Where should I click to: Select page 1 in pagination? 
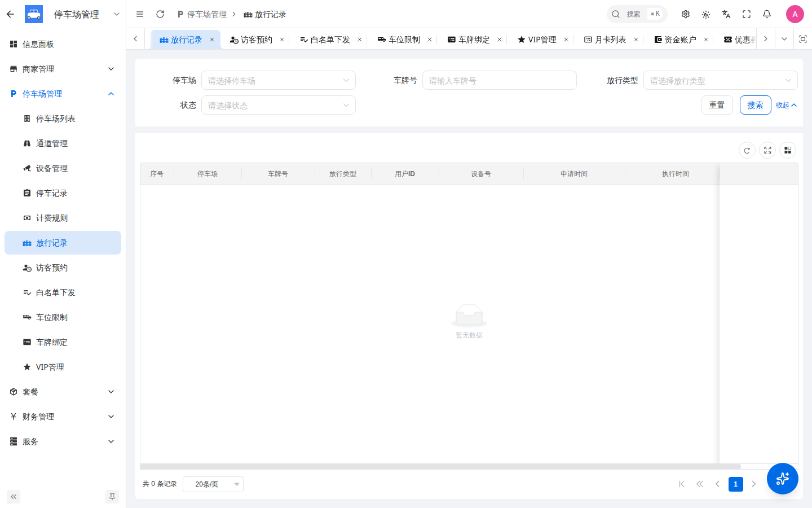point(736,484)
